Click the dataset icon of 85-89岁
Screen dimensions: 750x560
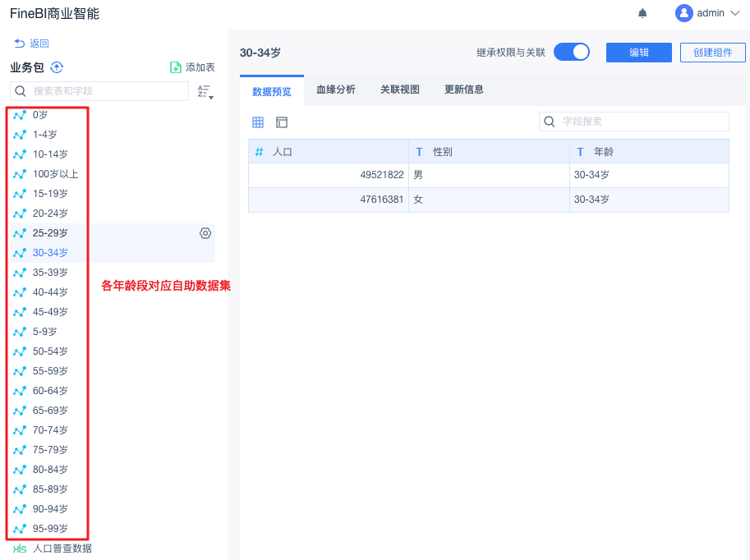pos(20,489)
